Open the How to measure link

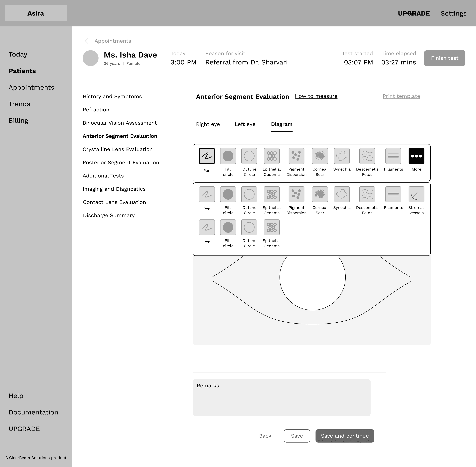coord(316,96)
